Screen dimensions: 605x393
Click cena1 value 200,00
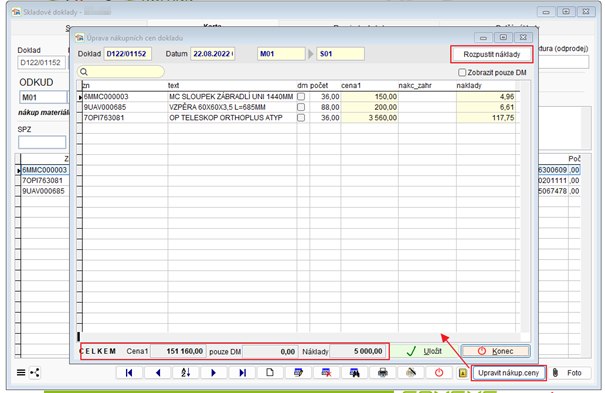pyautogui.click(x=369, y=107)
